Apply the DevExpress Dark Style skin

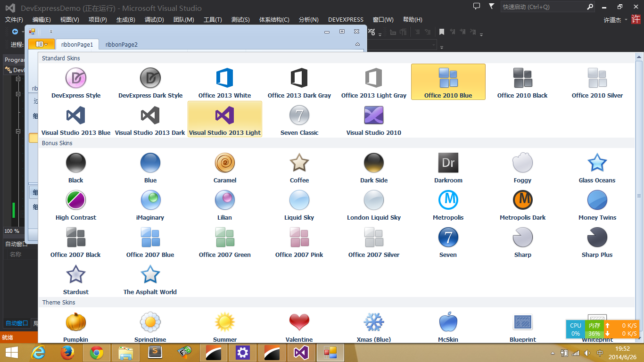pyautogui.click(x=150, y=82)
